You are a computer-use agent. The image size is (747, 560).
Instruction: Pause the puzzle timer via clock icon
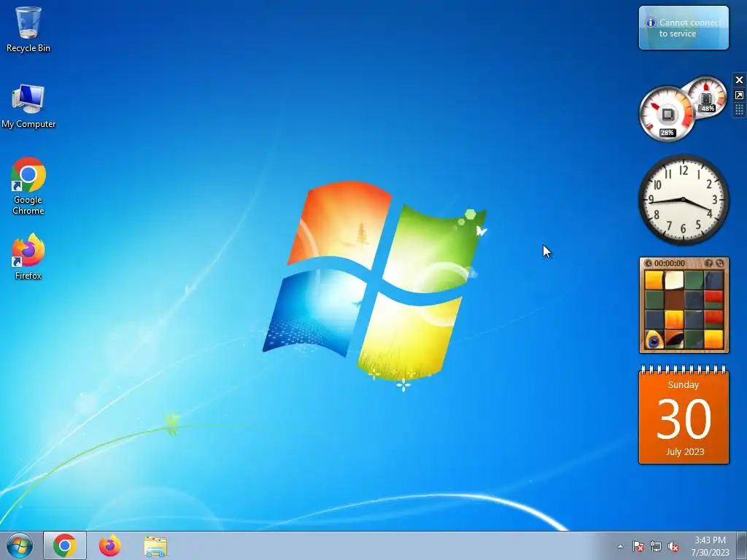[648, 263]
